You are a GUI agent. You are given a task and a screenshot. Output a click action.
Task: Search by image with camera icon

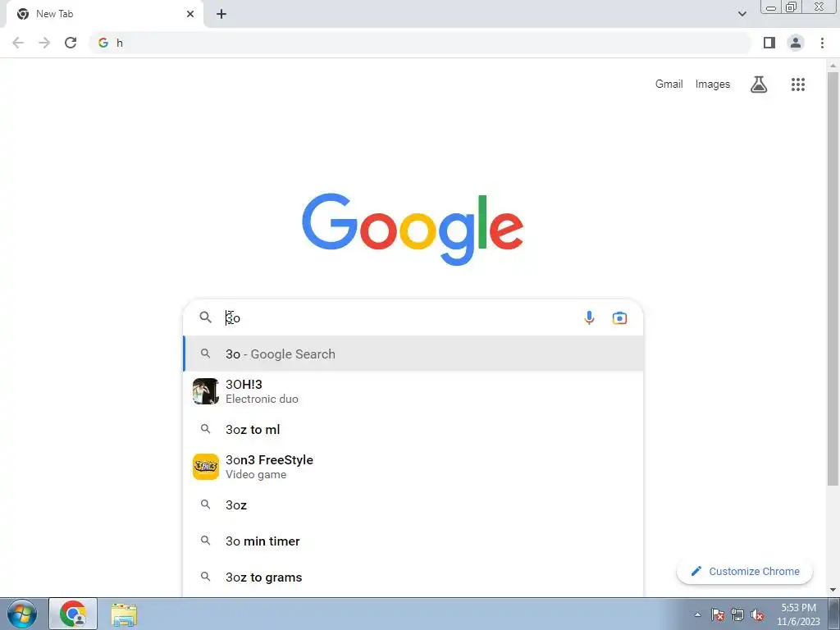(619, 317)
